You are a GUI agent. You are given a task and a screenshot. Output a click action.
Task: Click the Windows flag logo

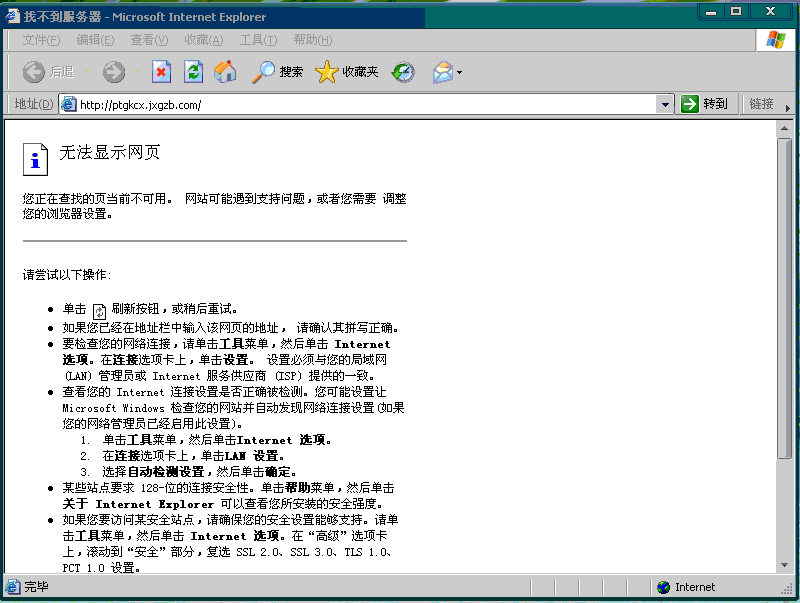pyautogui.click(x=776, y=39)
